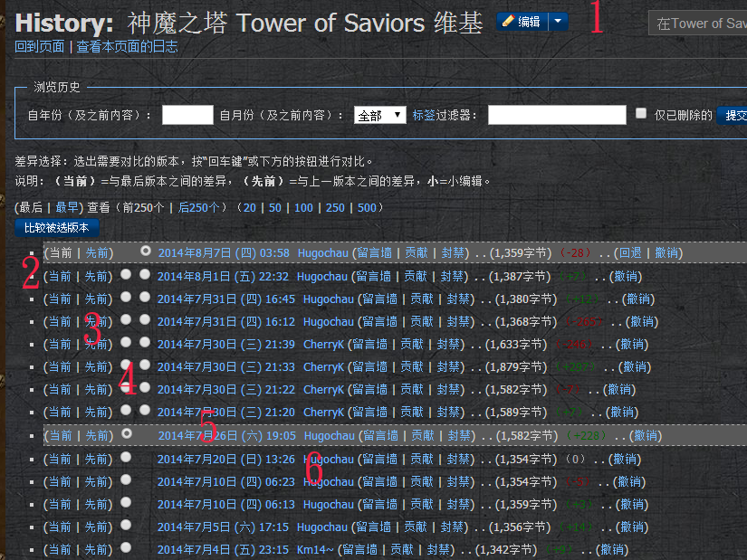747x560 pixels.
Task: Open 留言墙 in the 7月5日 17:15 row
Action: coord(373,527)
